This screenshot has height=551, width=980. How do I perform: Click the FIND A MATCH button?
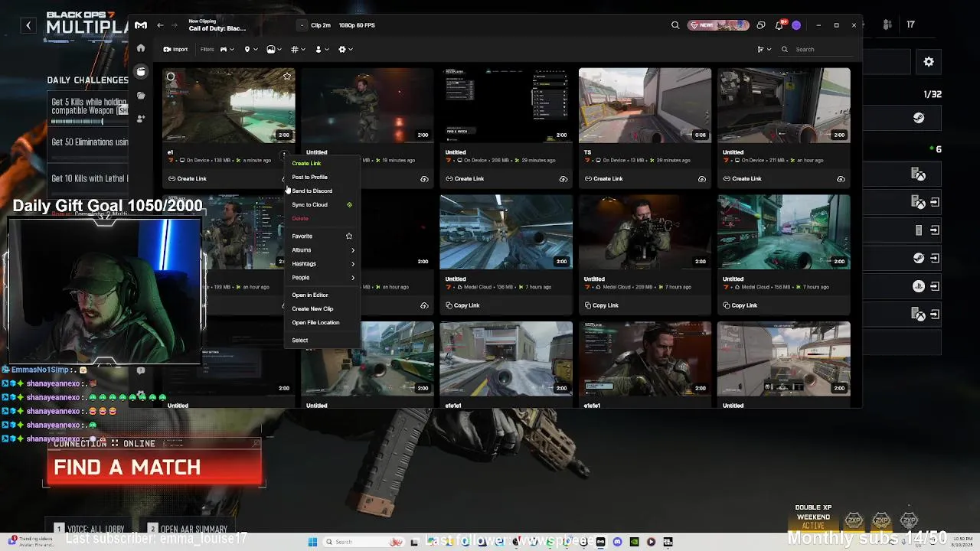click(154, 468)
